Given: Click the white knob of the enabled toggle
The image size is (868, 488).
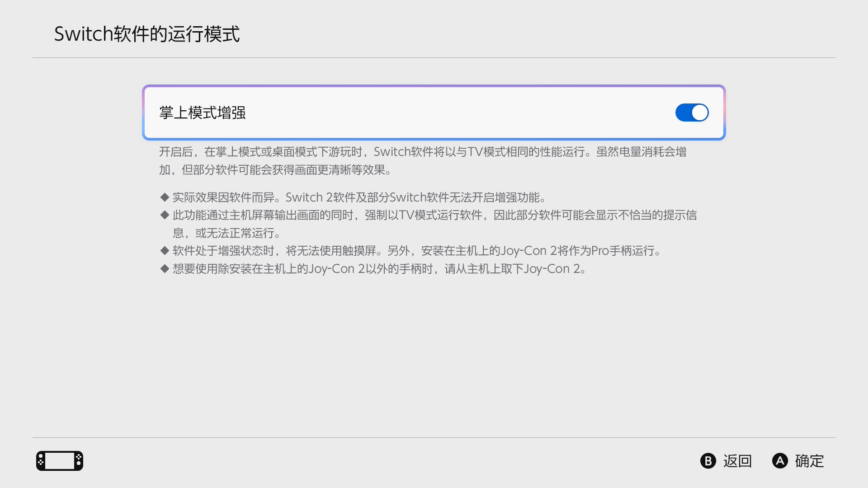Looking at the screenshot, I should [x=699, y=113].
